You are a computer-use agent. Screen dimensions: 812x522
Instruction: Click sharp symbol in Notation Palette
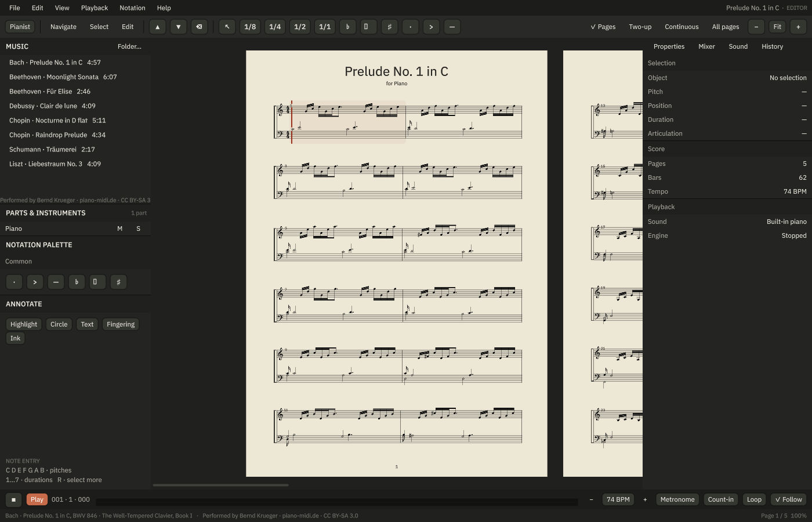[118, 282]
